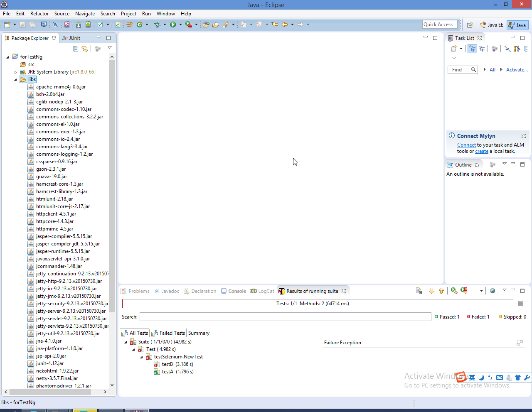Select the passed testA result
Image resolution: width=532 pixels, height=412 pixels.
coord(173,372)
